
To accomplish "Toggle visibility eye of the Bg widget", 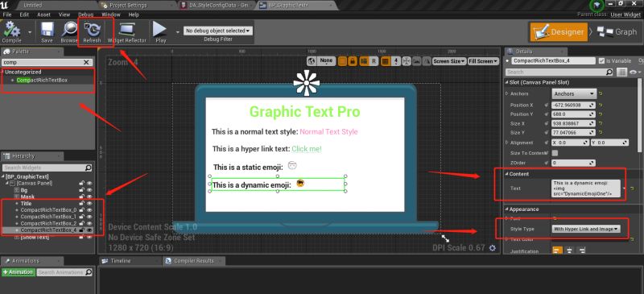I will coord(89,190).
